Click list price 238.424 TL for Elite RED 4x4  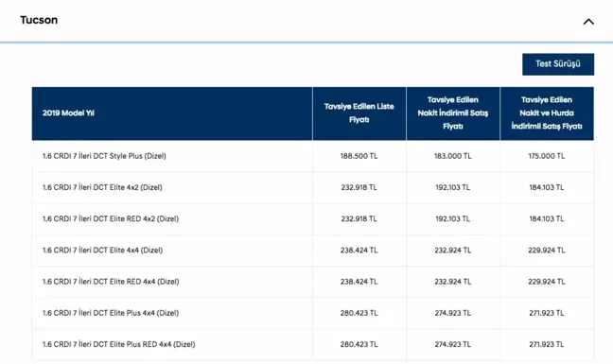pyautogui.click(x=359, y=282)
